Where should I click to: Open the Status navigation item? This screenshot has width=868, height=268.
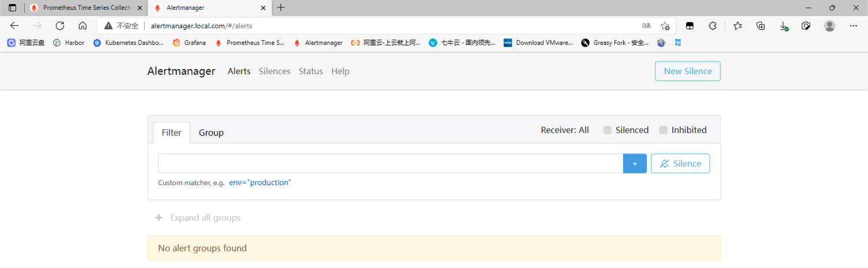310,71
